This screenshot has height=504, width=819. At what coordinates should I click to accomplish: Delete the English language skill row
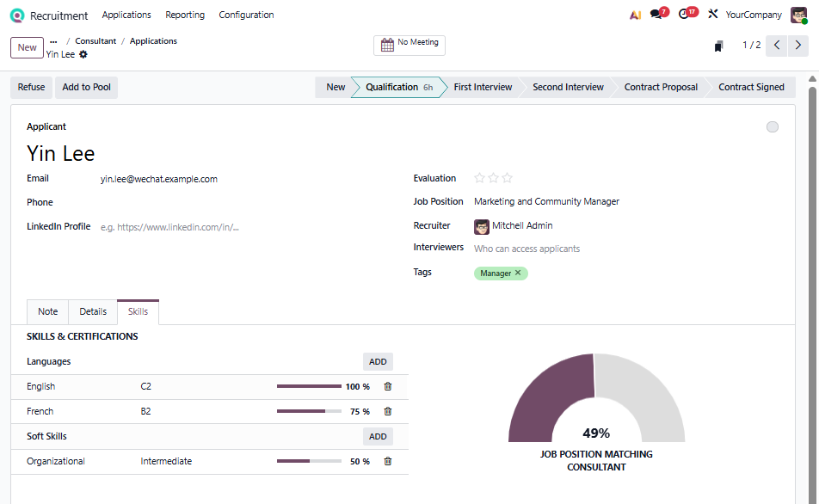pos(387,387)
